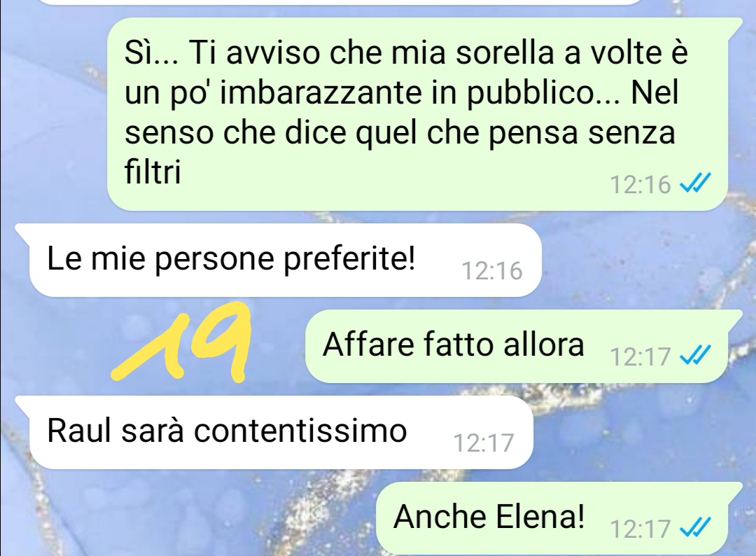Viewport: 756px width, 556px height.
Task: Click the word 'contentissimo' in the white bubble
Action: tap(300, 430)
